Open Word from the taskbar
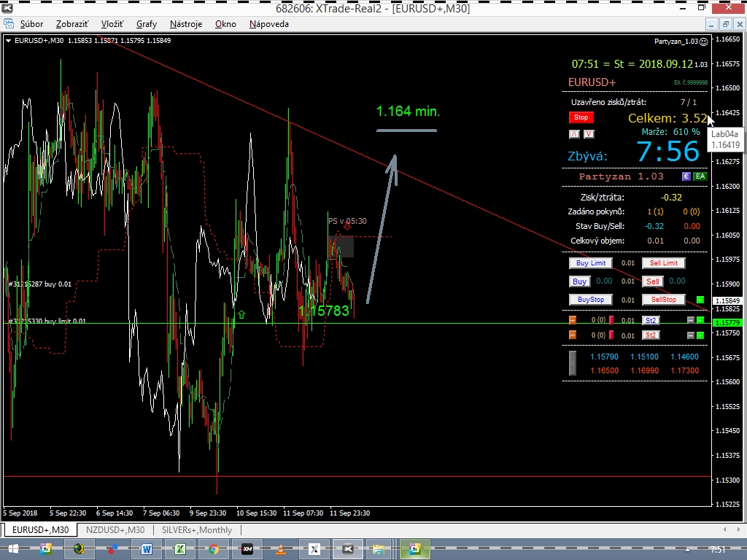 [146, 549]
